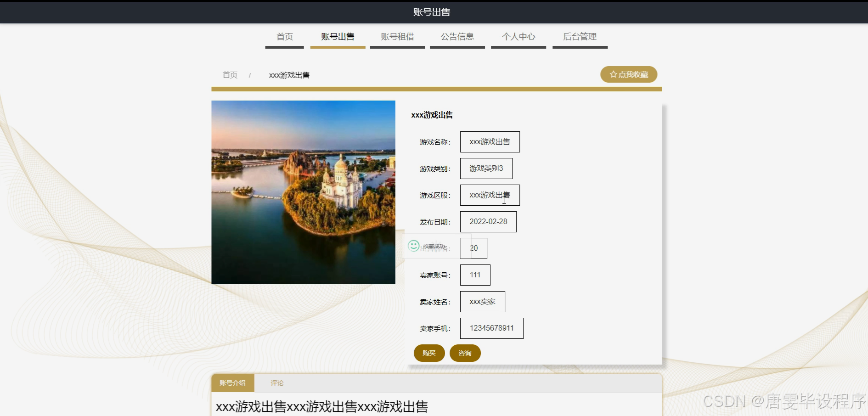The width and height of the screenshot is (868, 416).
Task: Click the 卖家手机 label
Action: coord(435,329)
